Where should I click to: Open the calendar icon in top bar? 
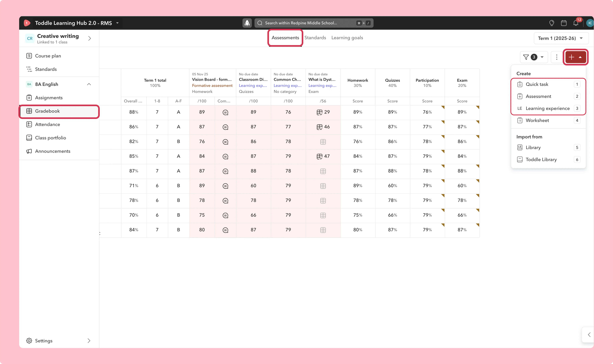[564, 23]
